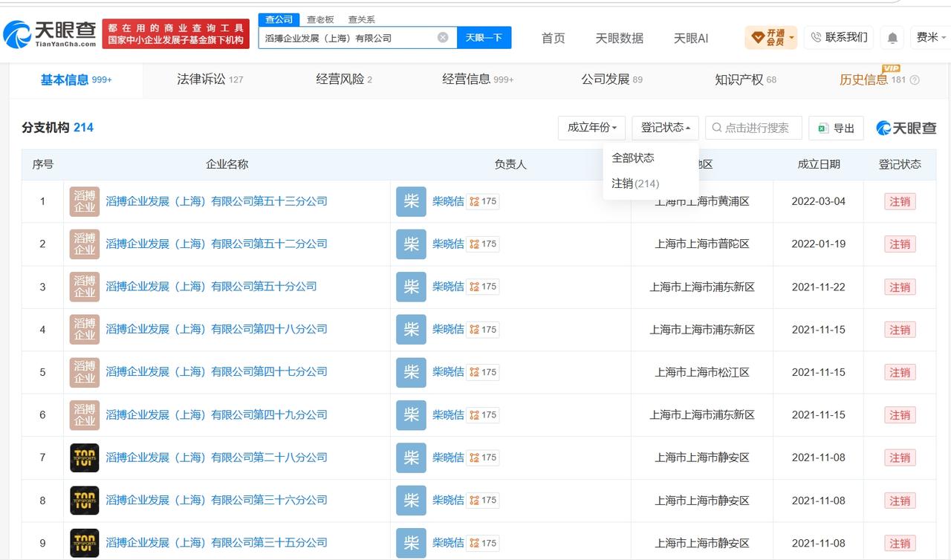
Task: Click the 上海市上海市松江区 region cell
Action: click(702, 372)
